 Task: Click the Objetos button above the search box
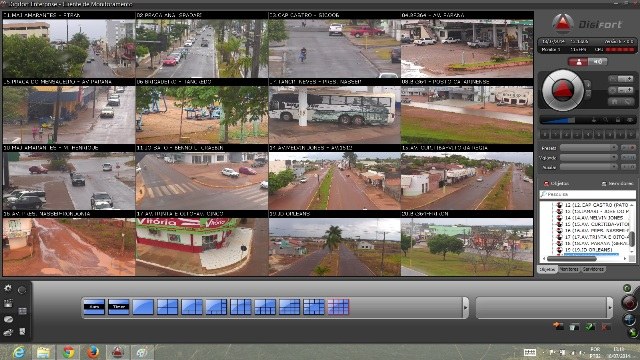(556, 184)
